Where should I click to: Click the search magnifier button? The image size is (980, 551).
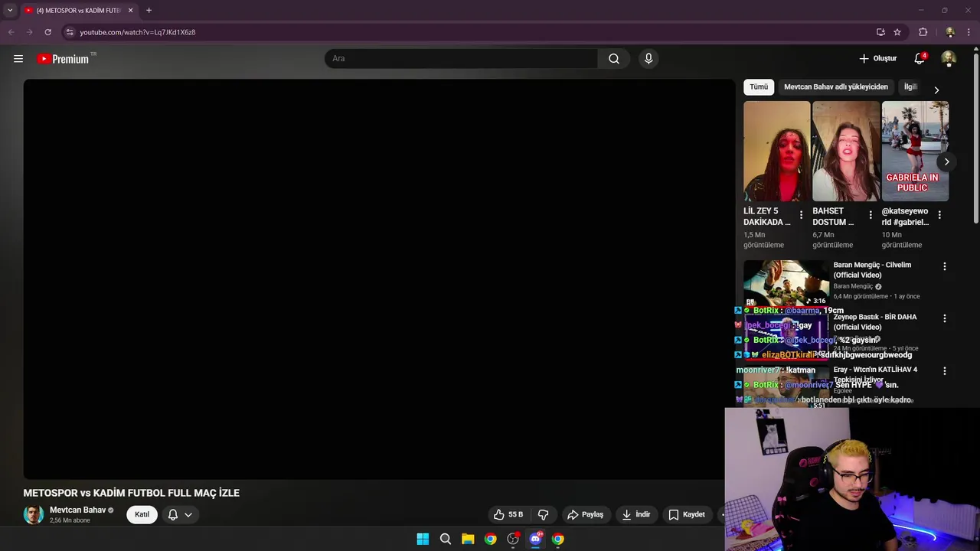click(x=614, y=59)
